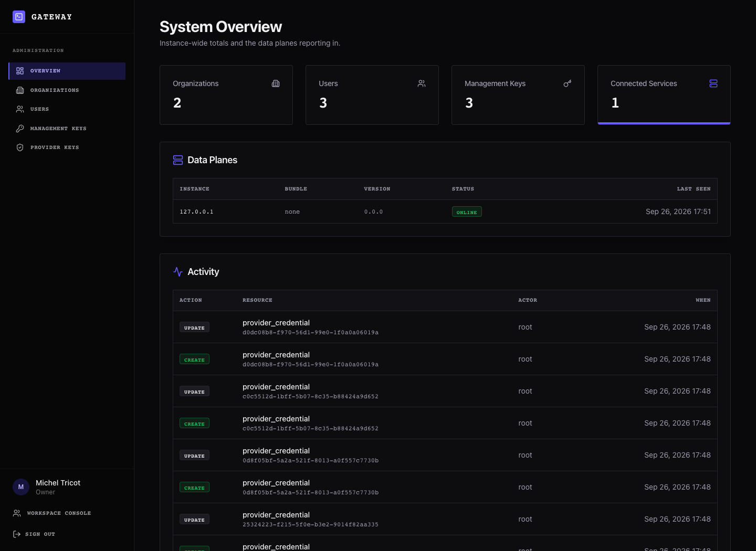The height and width of the screenshot is (551, 756).
Task: Click the LAST SEEN column header
Action: (x=694, y=189)
